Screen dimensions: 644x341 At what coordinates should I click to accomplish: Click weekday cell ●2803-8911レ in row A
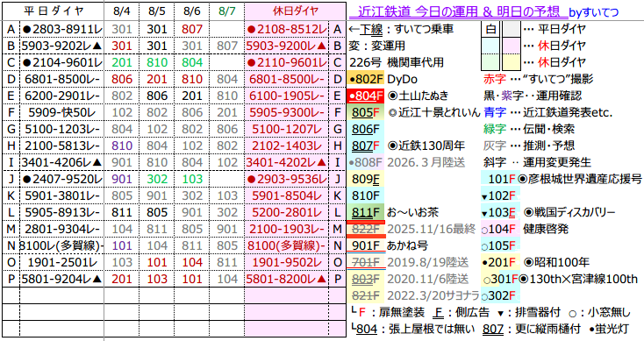click(61, 30)
